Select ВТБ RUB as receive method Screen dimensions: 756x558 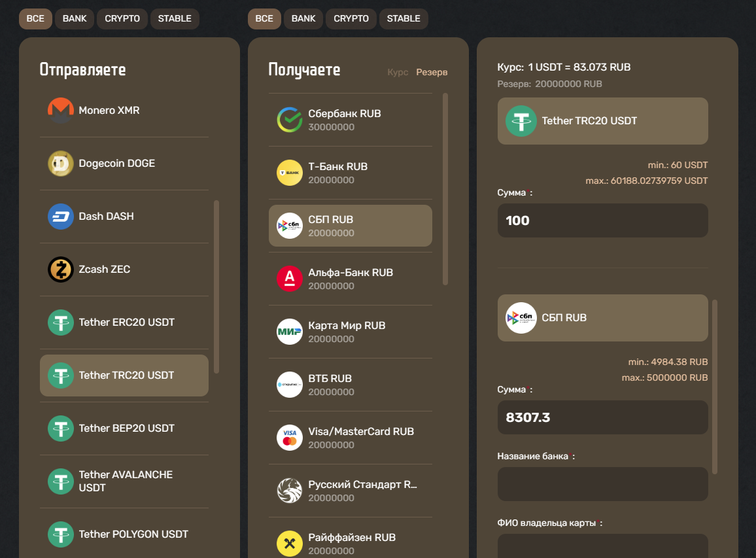[x=351, y=385]
